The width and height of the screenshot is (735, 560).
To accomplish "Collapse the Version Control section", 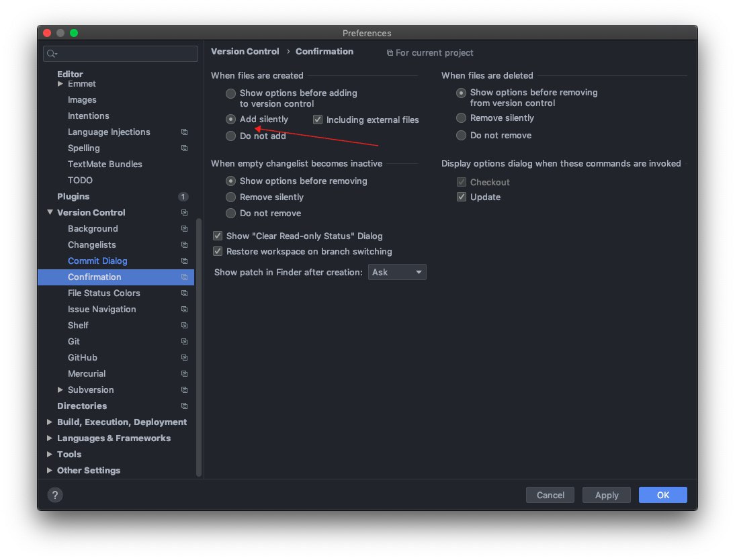I will [x=50, y=213].
